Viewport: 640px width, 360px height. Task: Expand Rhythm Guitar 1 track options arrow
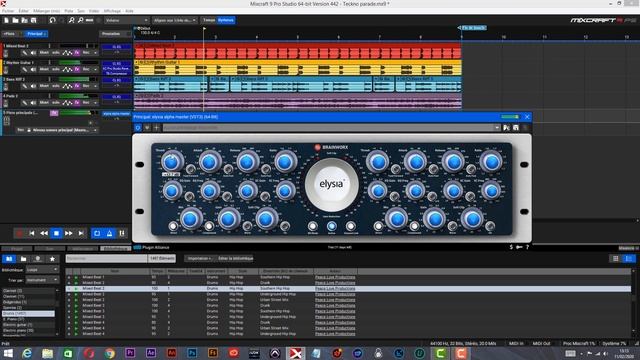[x=95, y=69]
